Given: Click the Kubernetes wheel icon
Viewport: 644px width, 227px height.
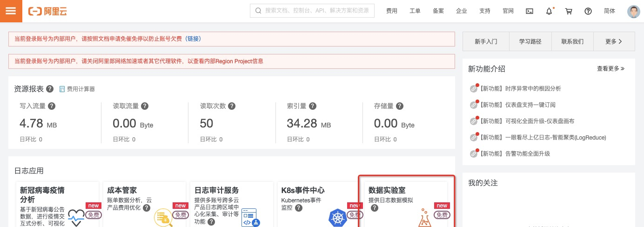Looking at the screenshot, I should 338,218.
